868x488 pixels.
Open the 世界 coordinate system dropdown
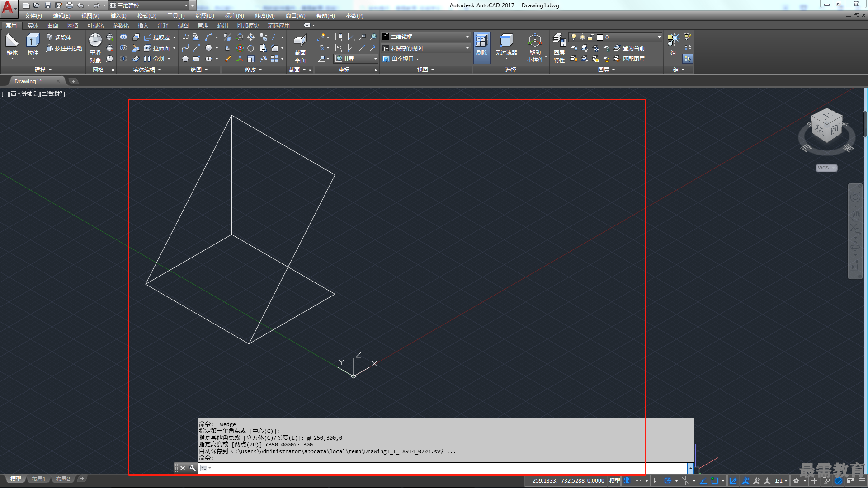[x=356, y=59]
